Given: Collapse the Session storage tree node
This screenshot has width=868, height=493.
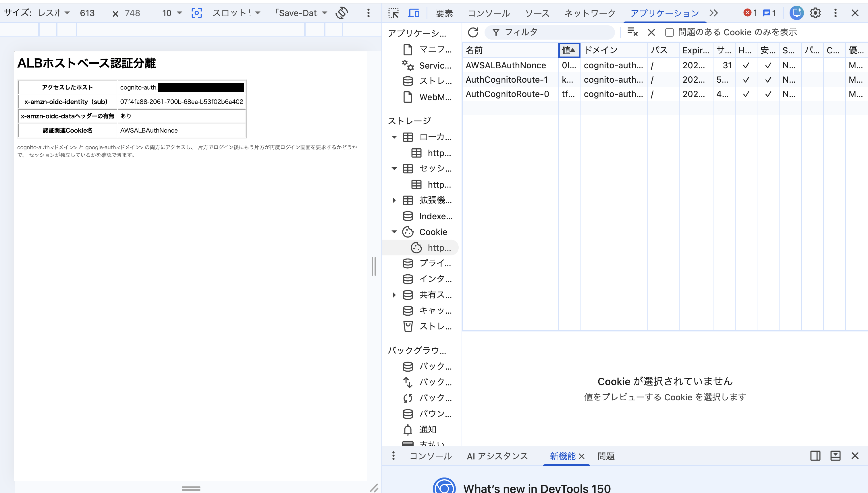Looking at the screenshot, I should tap(394, 168).
